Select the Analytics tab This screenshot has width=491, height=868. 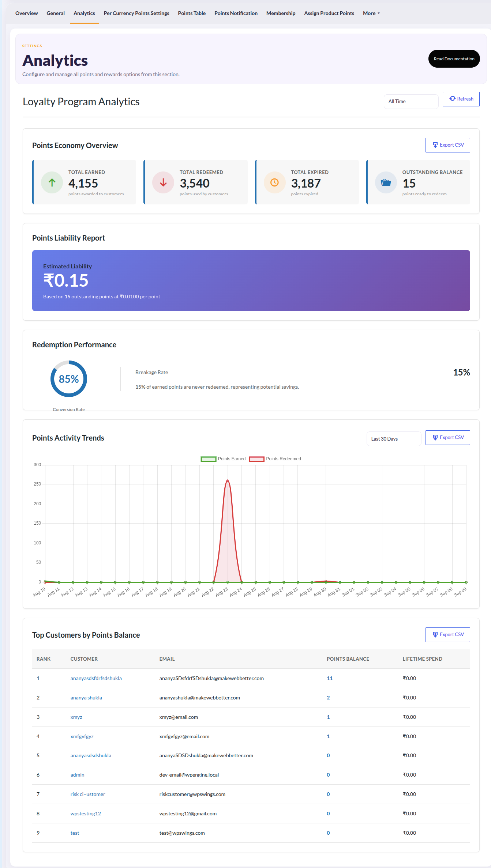pos(84,13)
